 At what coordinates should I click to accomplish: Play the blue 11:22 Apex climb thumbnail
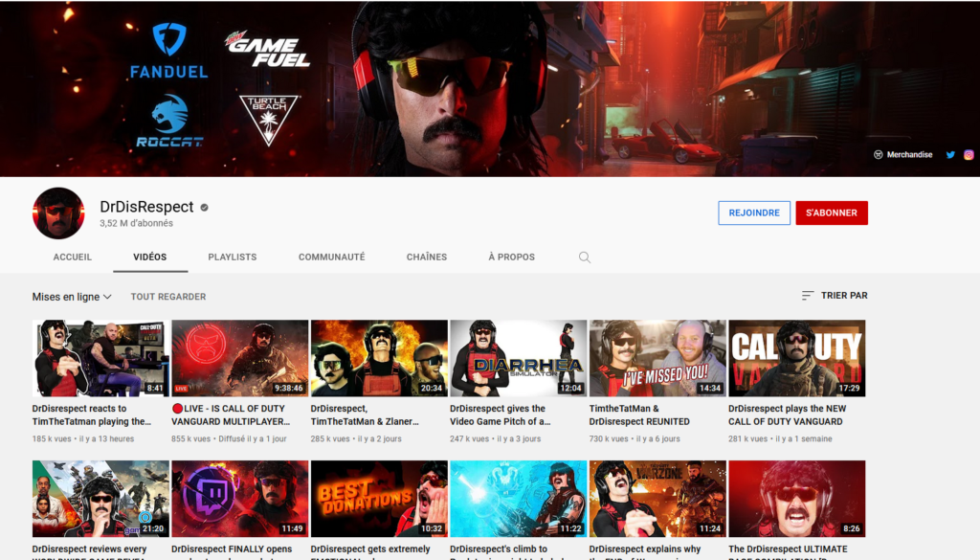pos(519,499)
